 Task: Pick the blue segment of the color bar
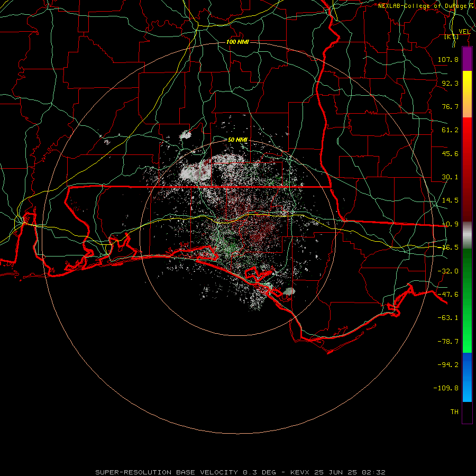(467, 377)
